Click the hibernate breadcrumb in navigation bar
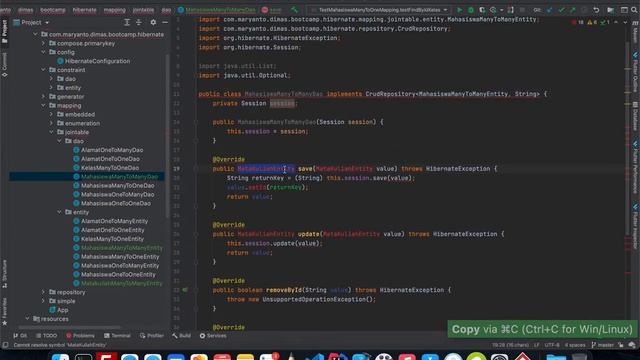640x360 pixels. point(84,10)
